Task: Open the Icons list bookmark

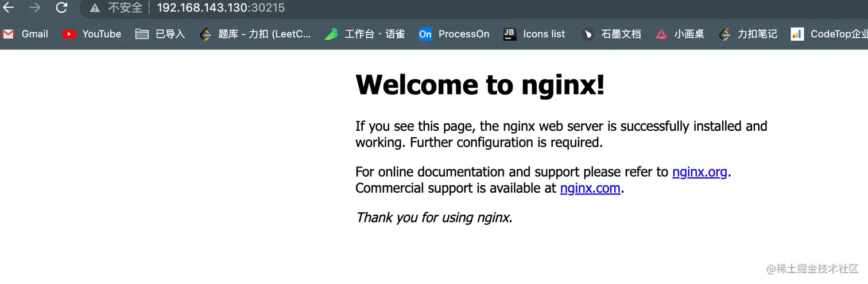Action: click(x=534, y=34)
